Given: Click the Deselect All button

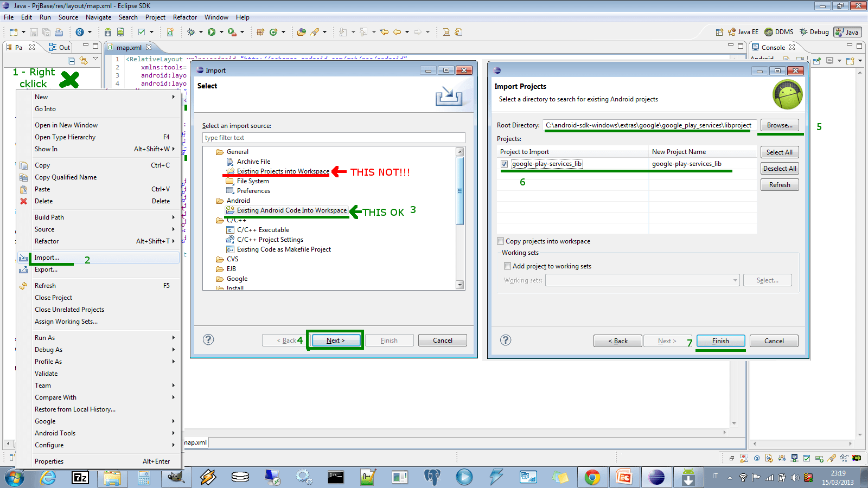Looking at the screenshot, I should click(x=780, y=169).
